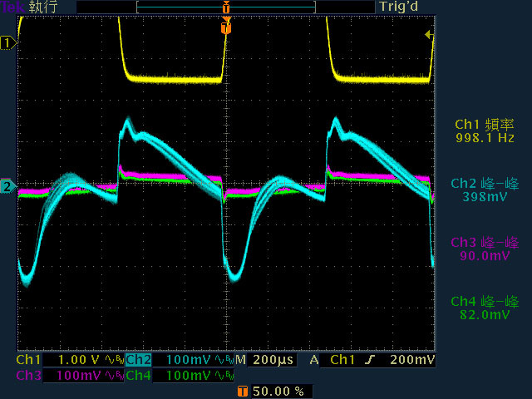Click the 200mV trigger level readout
The image size is (532, 399).
coord(412,360)
